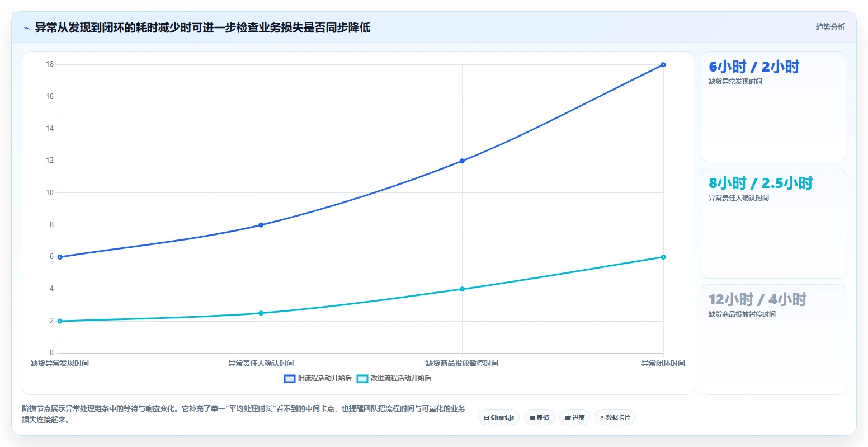
Task: Click the blue legend swatch for 旧流程
Action: 290,379
